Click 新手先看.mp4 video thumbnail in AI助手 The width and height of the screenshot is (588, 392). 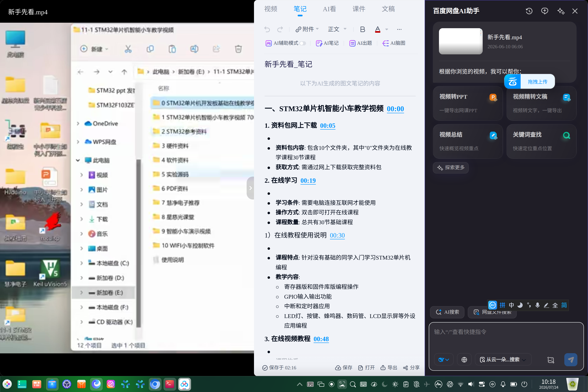pyautogui.click(x=460, y=41)
